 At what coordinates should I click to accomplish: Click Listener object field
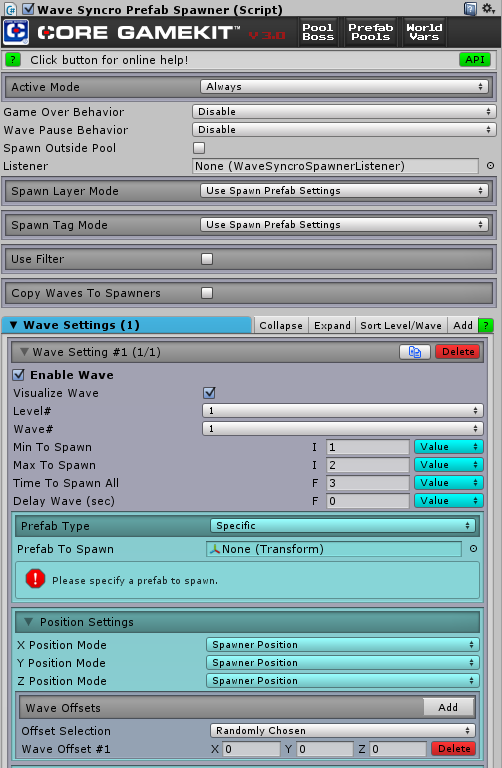click(x=335, y=166)
